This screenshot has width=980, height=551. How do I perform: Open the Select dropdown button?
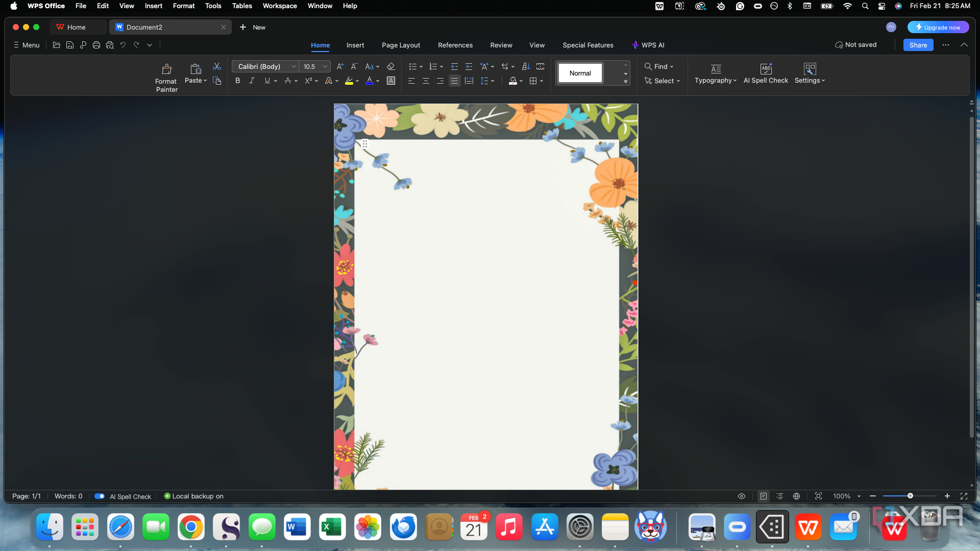[x=662, y=81]
